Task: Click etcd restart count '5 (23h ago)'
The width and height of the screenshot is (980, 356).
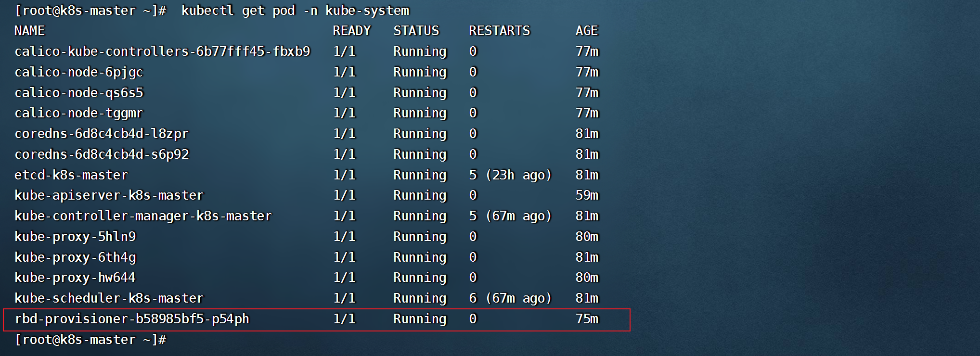Action: (510, 175)
